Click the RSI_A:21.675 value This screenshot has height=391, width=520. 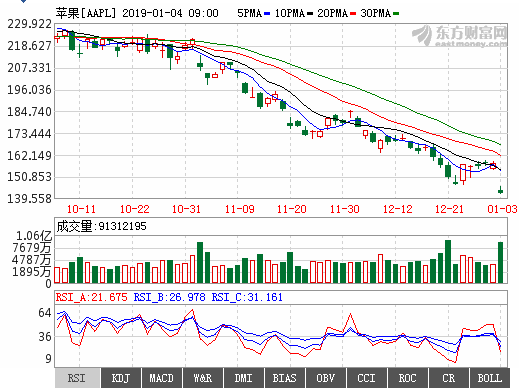[x=92, y=297]
